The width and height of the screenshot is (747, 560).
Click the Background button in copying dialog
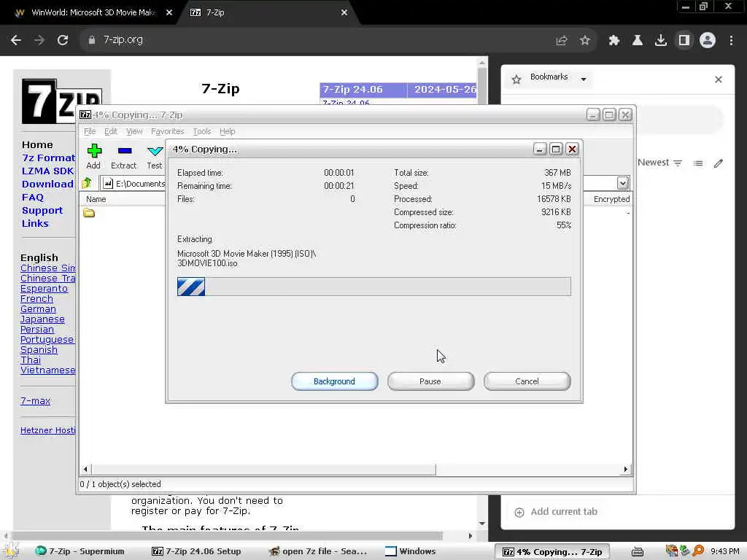(334, 381)
